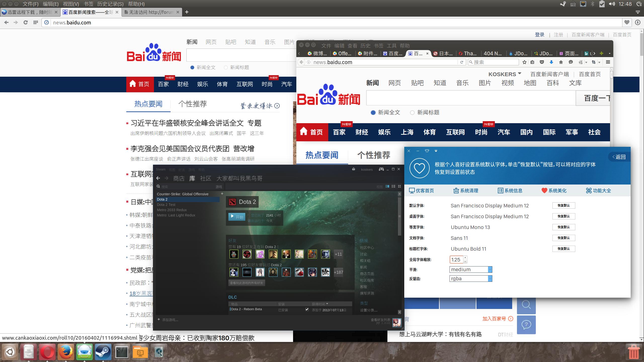
Task: Select 新闻全文 radio in Firefox Baidu page
Action: click(373, 113)
